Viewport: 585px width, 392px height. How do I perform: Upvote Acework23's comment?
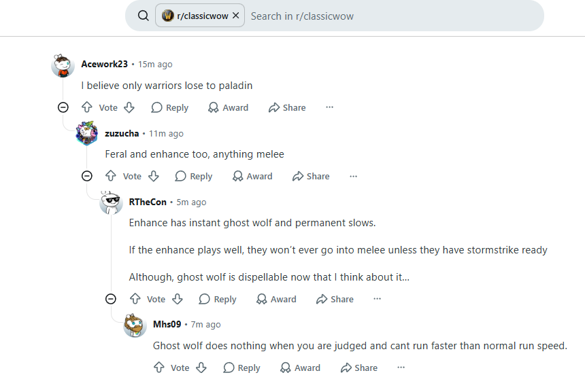87,107
